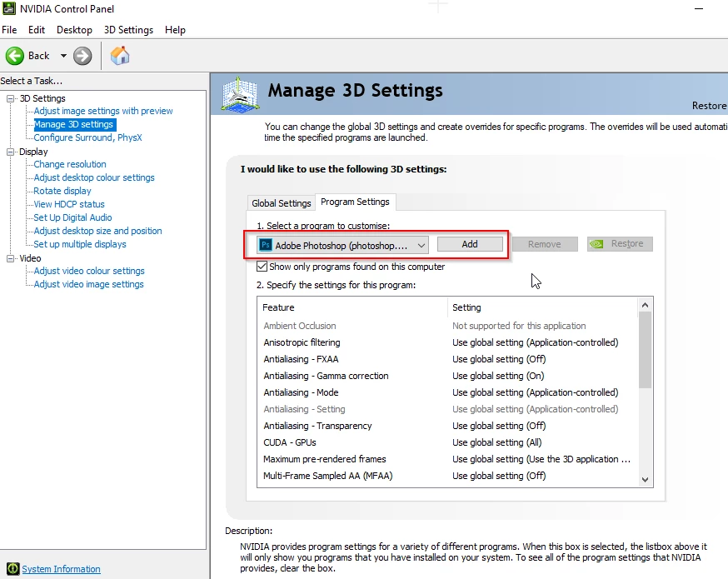Open 'Adjust video colour settings'
The height and width of the screenshot is (579, 728).
[89, 271]
